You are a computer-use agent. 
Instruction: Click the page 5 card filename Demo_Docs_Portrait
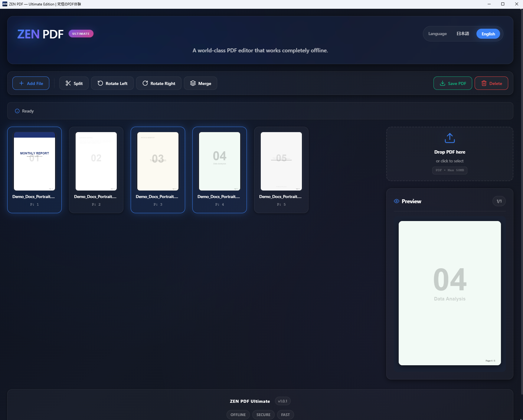280,197
